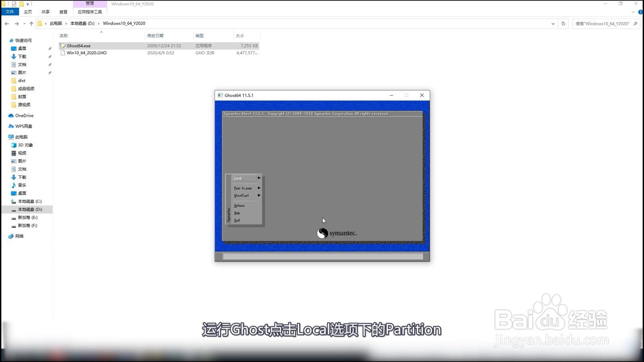Open 新加卷 (F:) drive
Image resolution: width=644 pixels, height=362 pixels.
click(x=28, y=225)
